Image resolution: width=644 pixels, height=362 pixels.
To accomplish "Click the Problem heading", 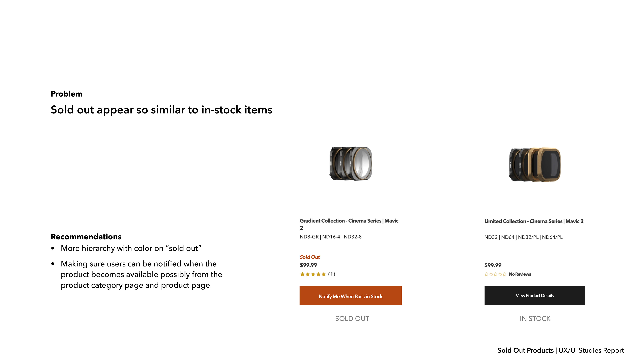I will (x=67, y=94).
